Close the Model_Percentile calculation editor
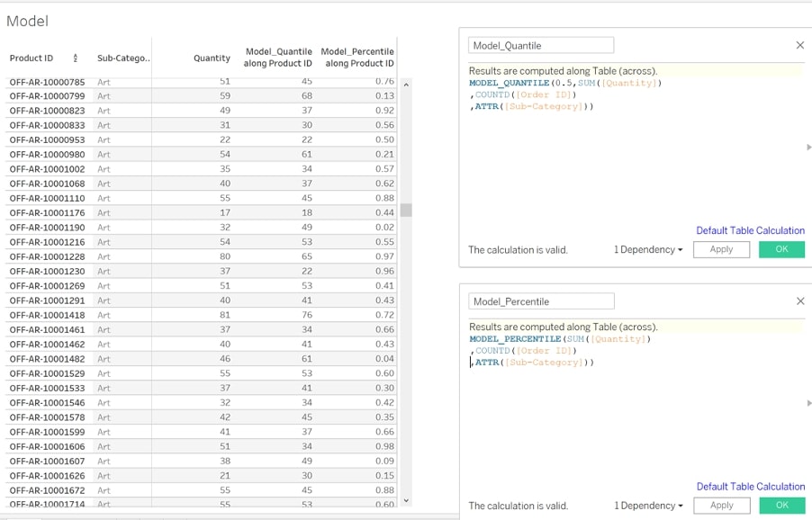 tap(800, 301)
